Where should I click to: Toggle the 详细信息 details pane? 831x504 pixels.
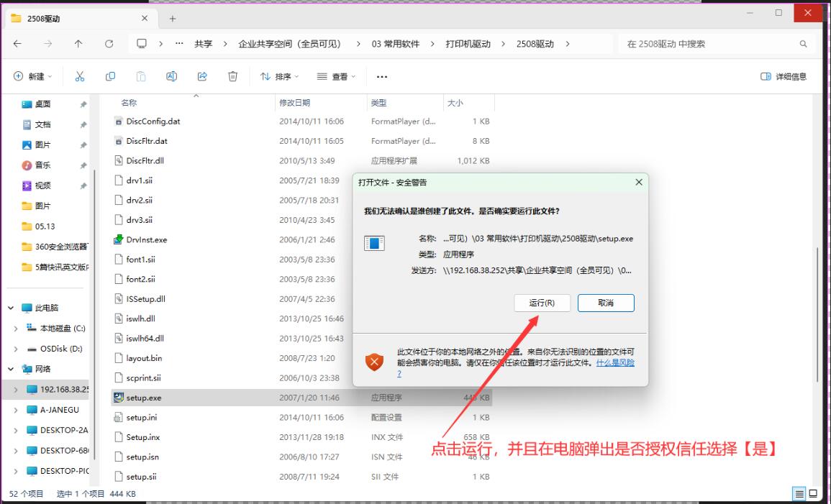pyautogui.click(x=784, y=76)
